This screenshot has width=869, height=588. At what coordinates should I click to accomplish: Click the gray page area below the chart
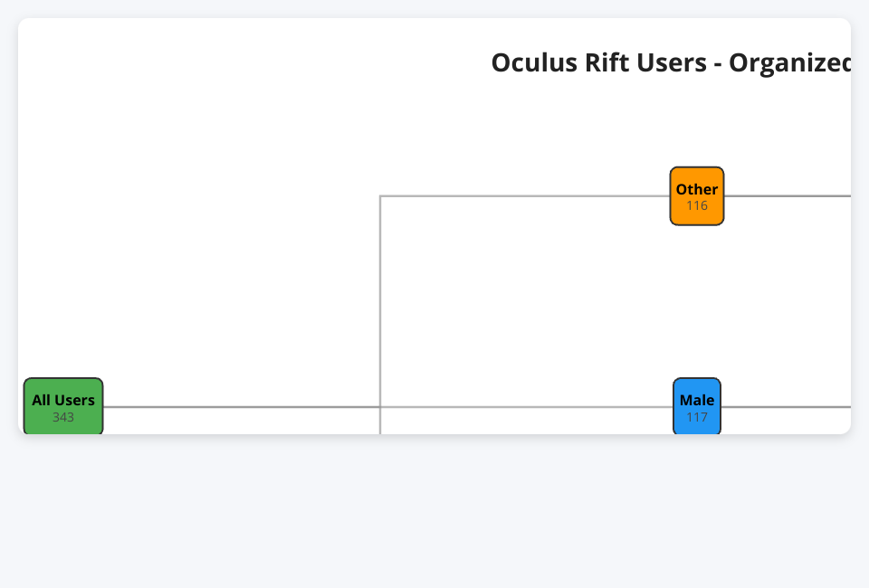pyautogui.click(x=434, y=511)
